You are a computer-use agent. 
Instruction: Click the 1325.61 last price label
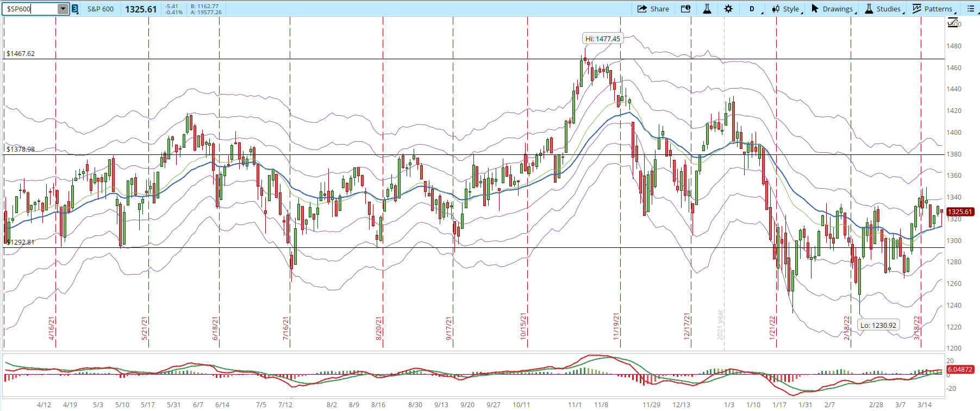click(x=141, y=9)
